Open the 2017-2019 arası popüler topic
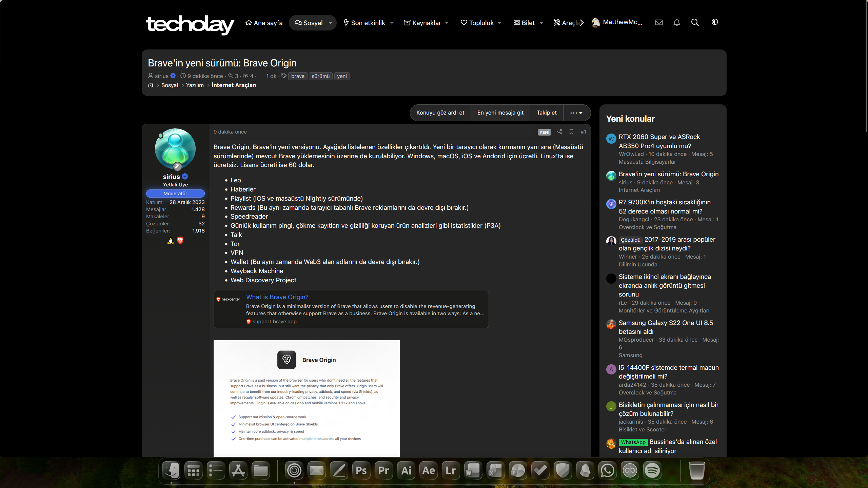The width and height of the screenshot is (868, 488). coord(667,244)
